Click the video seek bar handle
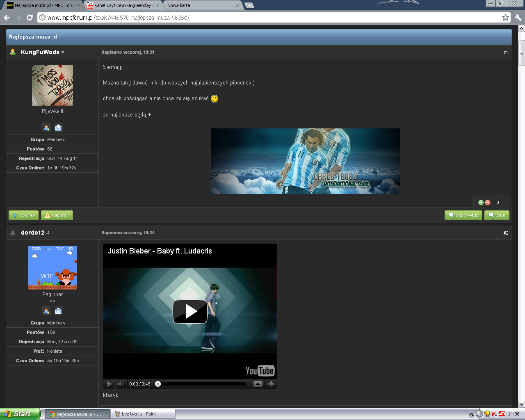 pos(158,384)
